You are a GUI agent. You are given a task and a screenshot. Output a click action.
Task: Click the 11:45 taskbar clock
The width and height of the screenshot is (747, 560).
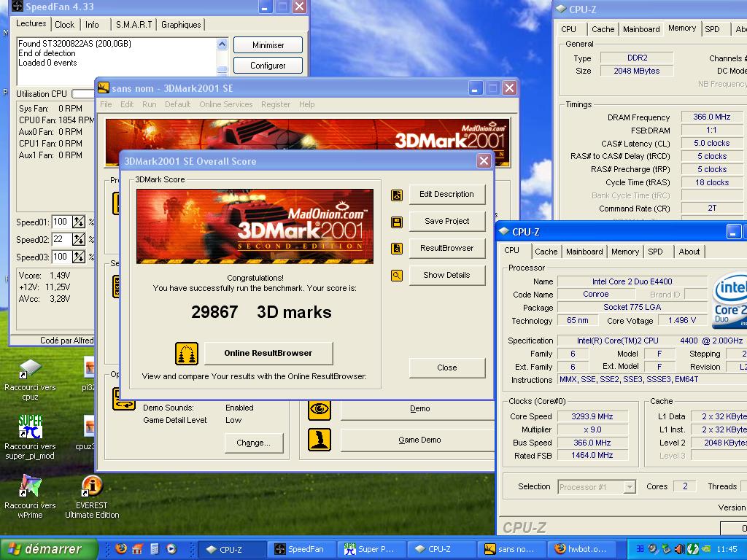click(x=727, y=550)
